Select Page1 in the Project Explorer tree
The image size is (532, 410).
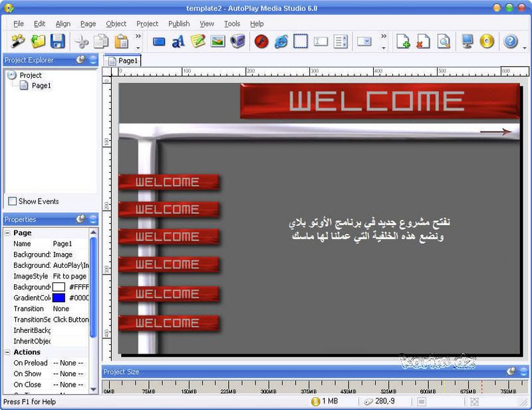(x=41, y=86)
